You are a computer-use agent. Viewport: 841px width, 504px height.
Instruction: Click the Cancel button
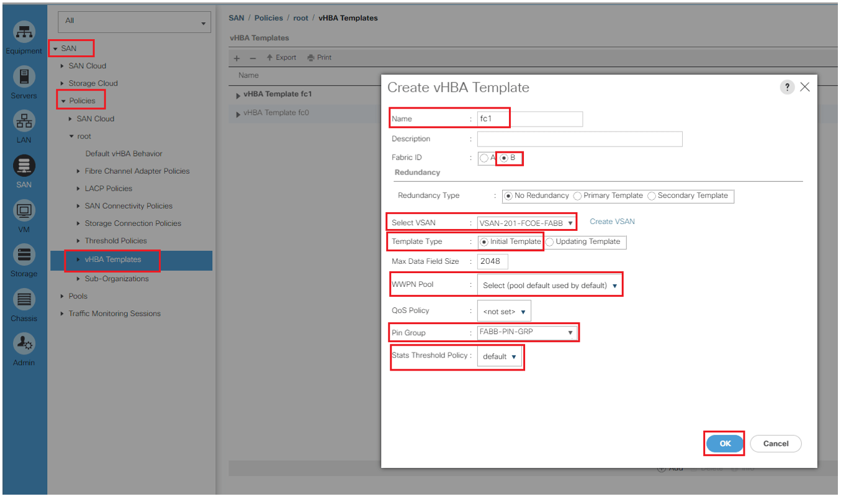click(x=776, y=444)
